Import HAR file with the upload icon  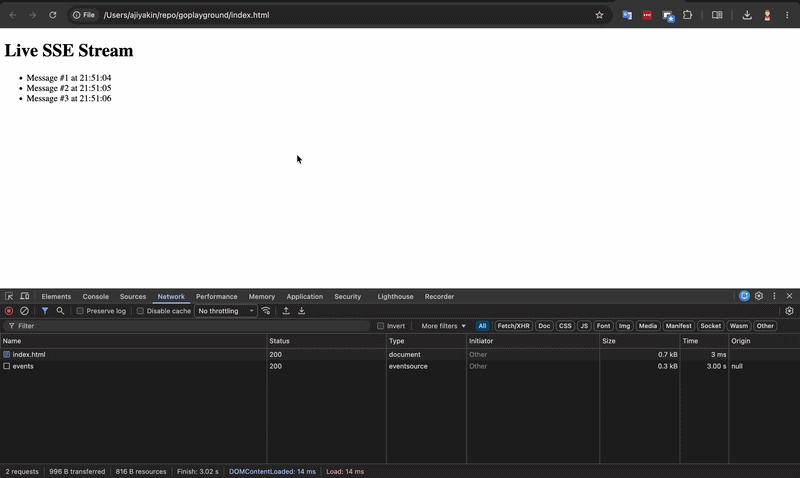(286, 311)
